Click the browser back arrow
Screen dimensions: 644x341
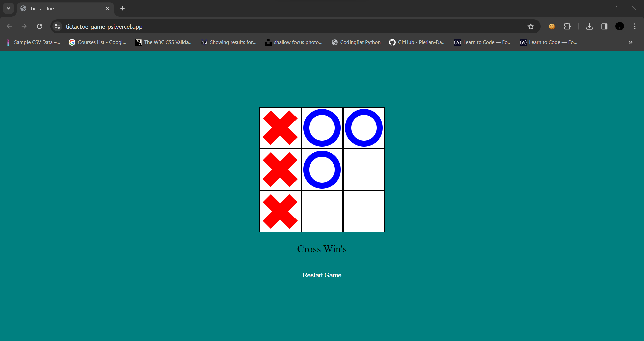tap(9, 26)
